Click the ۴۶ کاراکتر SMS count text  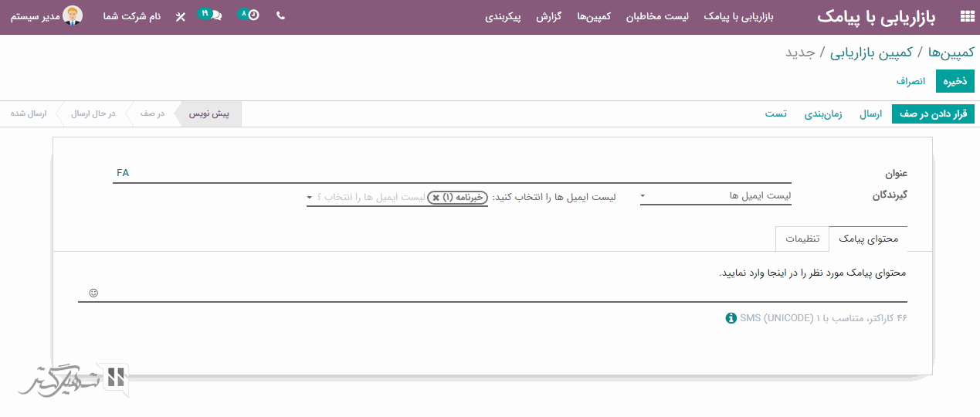[824, 318]
